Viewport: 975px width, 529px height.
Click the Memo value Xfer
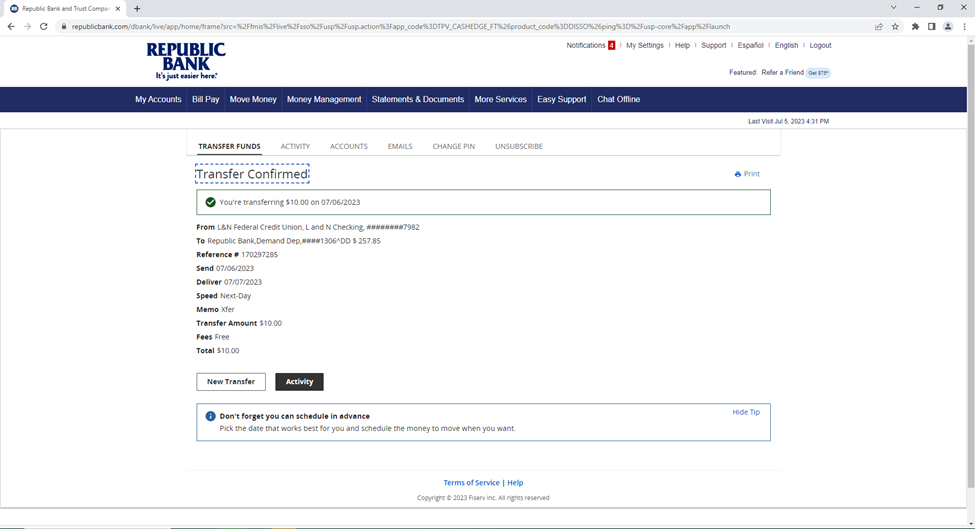(x=228, y=310)
